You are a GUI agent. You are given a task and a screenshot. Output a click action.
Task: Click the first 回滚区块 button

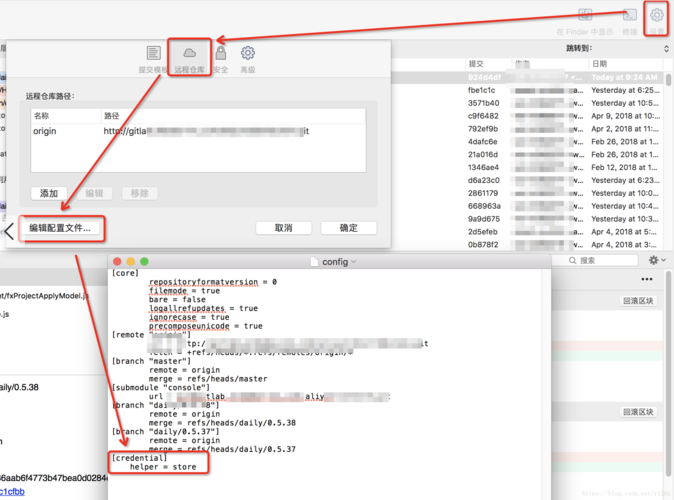637,300
